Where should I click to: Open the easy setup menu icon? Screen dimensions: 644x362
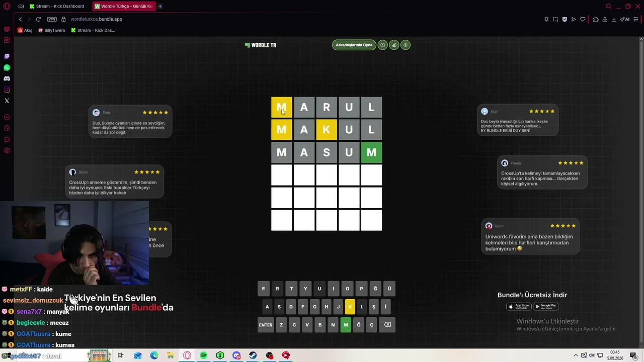[636, 19]
